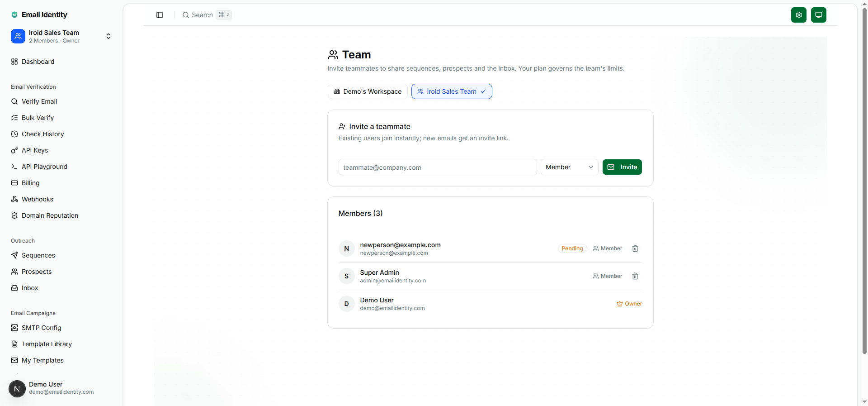Click the Email Identity shield logo
Viewport: 868px width, 406px height.
14,15
